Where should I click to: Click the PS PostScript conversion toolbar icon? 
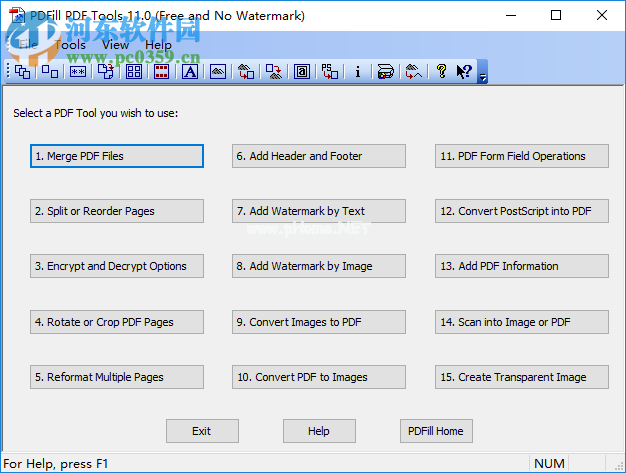point(330,72)
